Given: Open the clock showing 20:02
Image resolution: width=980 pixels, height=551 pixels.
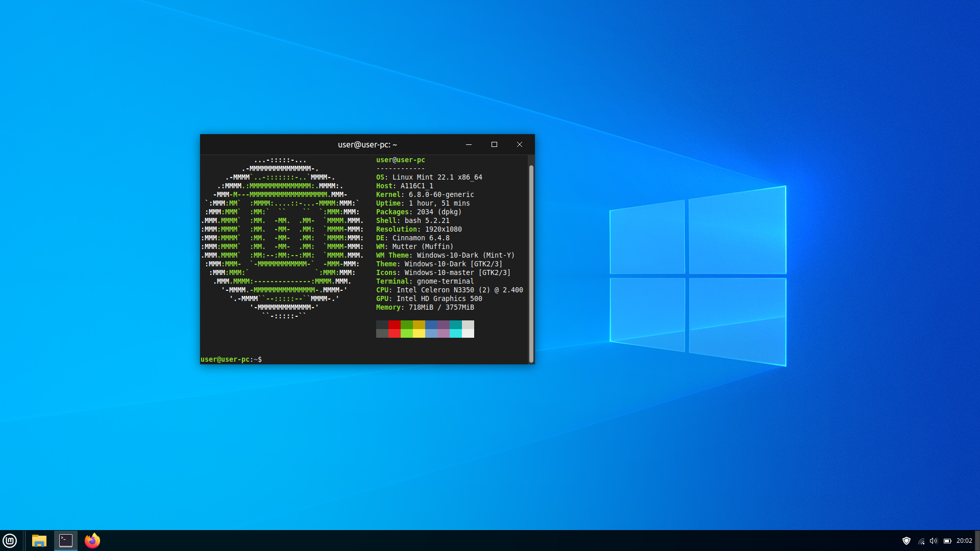Looking at the screenshot, I should [x=964, y=541].
